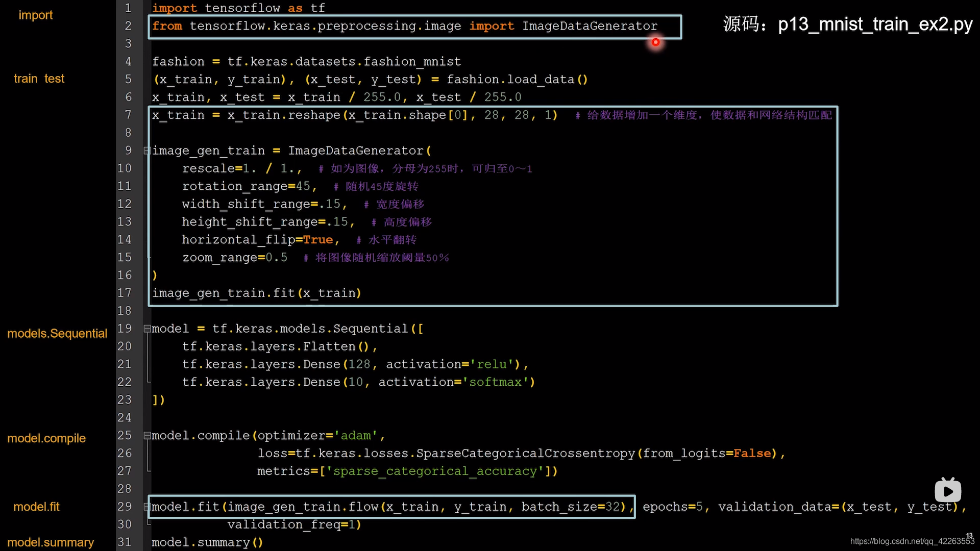
Task: Open the blog.csdn.net URL text
Action: 912,541
